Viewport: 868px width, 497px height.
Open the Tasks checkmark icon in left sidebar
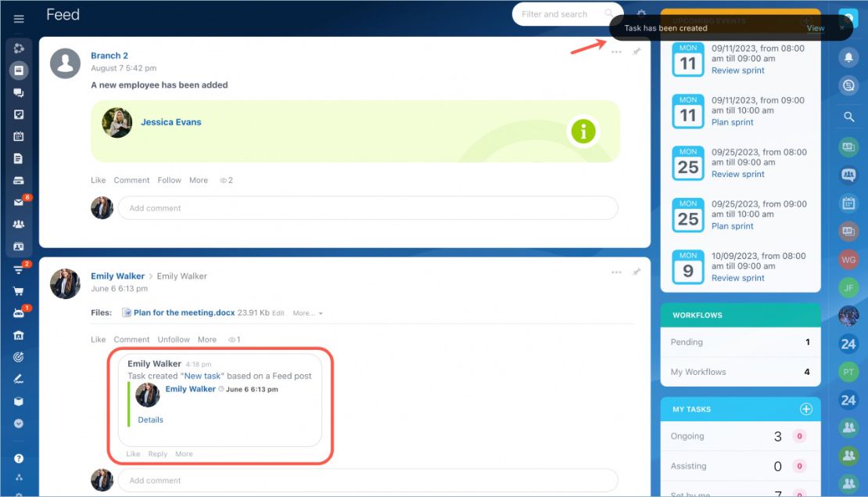pos(18,115)
